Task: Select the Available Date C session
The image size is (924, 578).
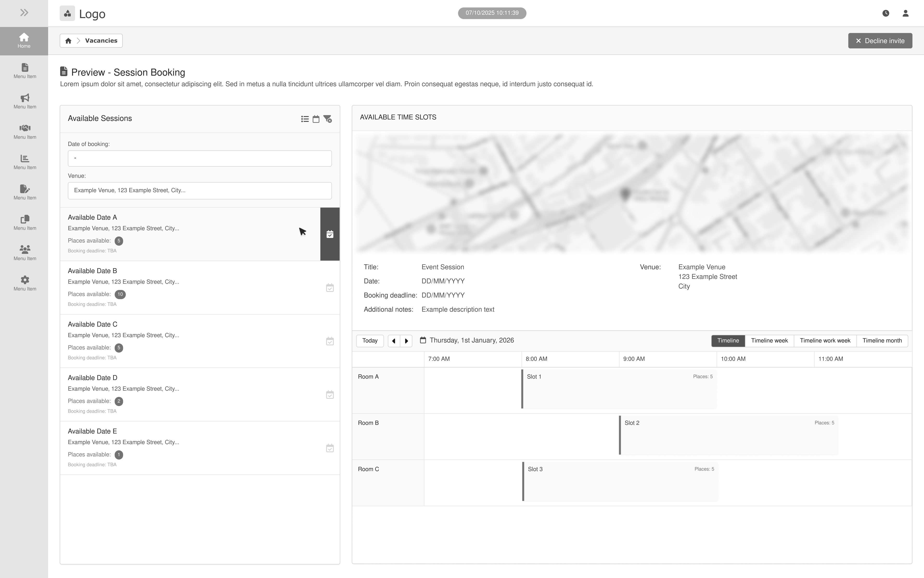Action: pos(200,341)
